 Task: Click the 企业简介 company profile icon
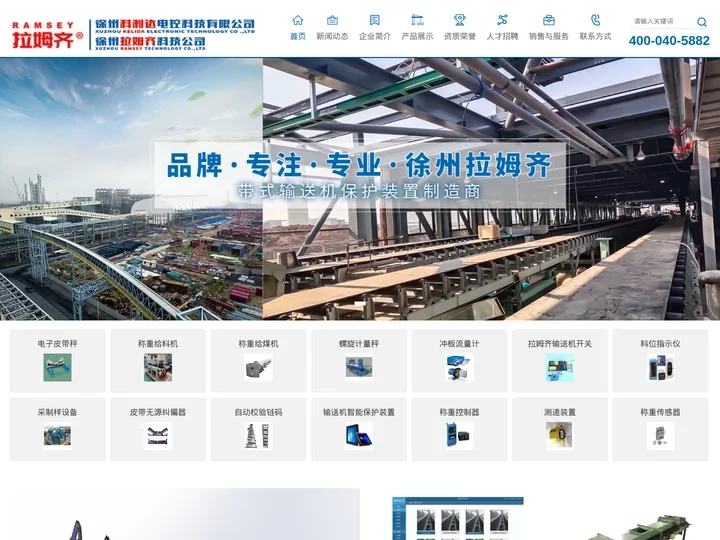(374, 20)
